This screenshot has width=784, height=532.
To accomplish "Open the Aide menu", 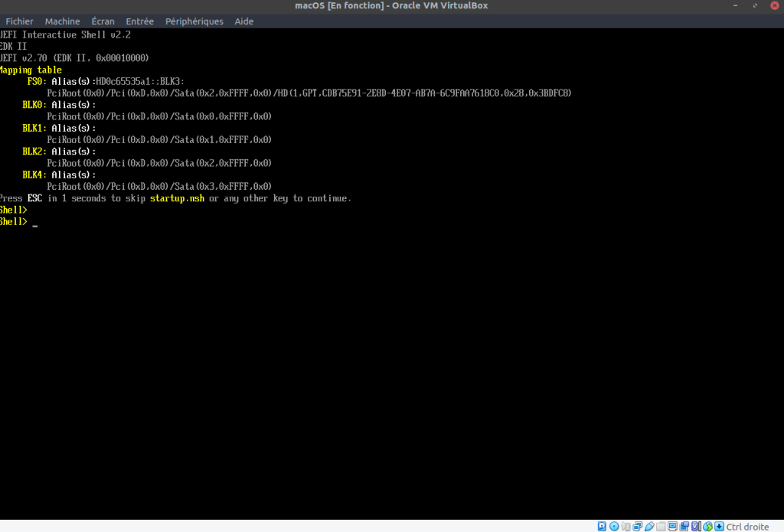I will (x=244, y=21).
